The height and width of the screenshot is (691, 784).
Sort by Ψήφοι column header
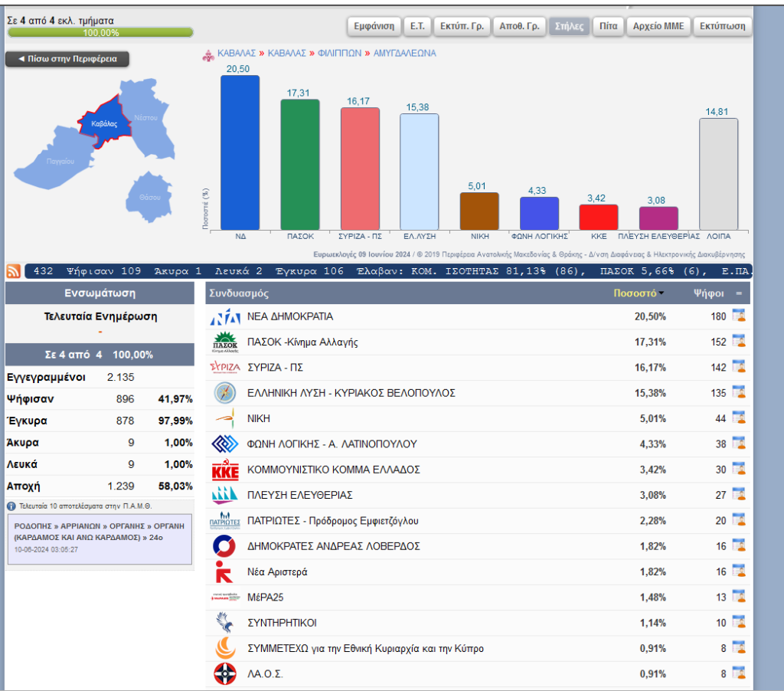click(x=709, y=293)
